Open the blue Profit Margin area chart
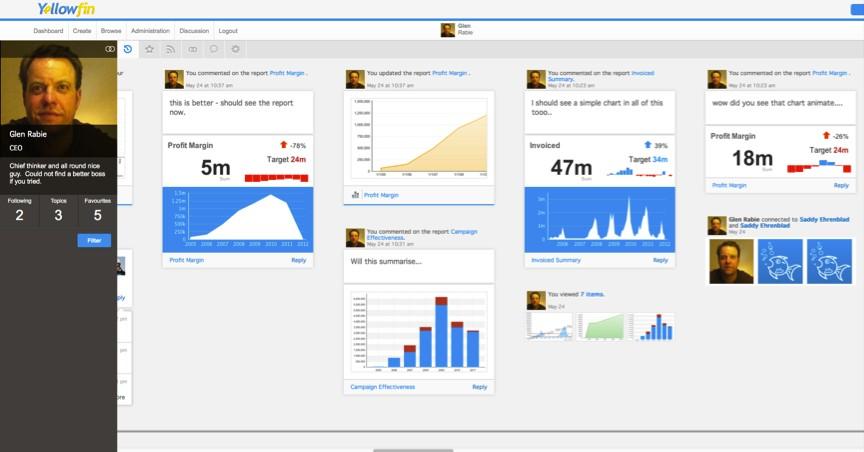Viewport: 864px width, 452px height. point(237,219)
